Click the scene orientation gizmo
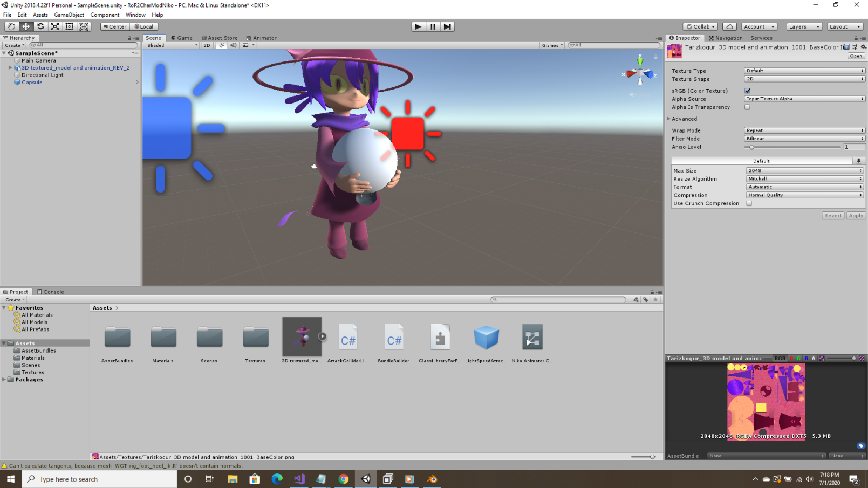This screenshot has height=488, width=868. [x=640, y=73]
